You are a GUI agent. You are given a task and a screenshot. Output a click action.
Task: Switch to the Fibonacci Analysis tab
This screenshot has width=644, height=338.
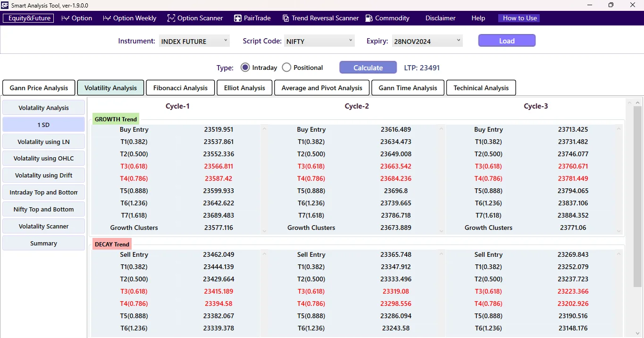180,87
